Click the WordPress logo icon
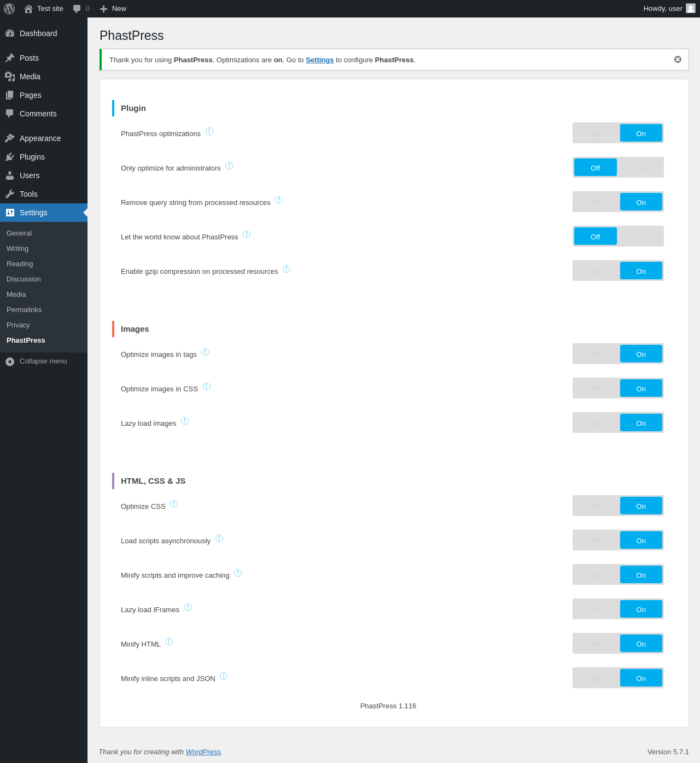Screen dimensions: 700x763 pos(9,9)
